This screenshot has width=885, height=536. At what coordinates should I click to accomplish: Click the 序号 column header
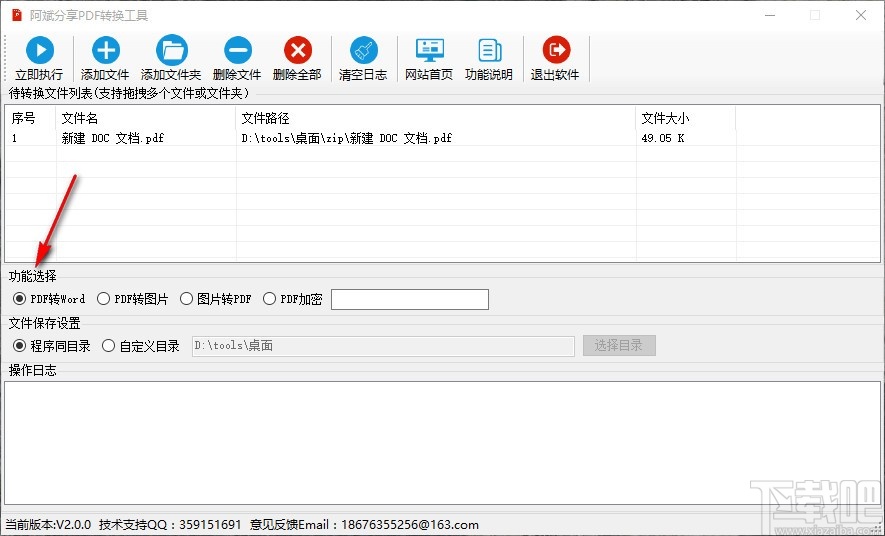[x=31, y=118]
